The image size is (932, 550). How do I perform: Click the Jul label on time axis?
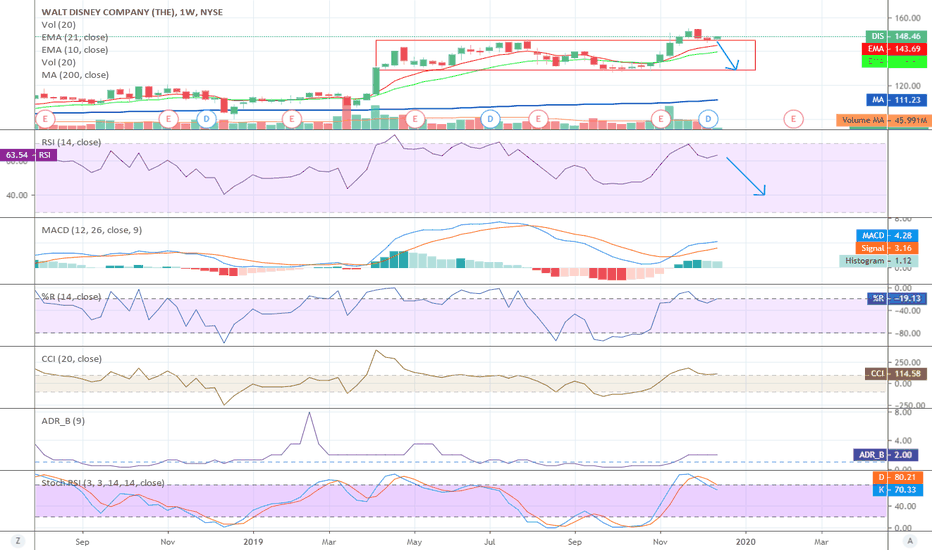(x=490, y=542)
